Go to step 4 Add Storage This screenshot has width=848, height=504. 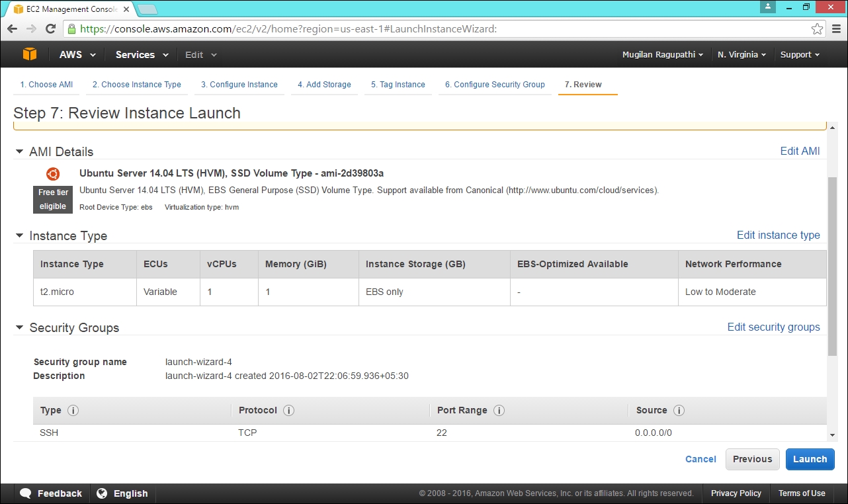tap(324, 85)
